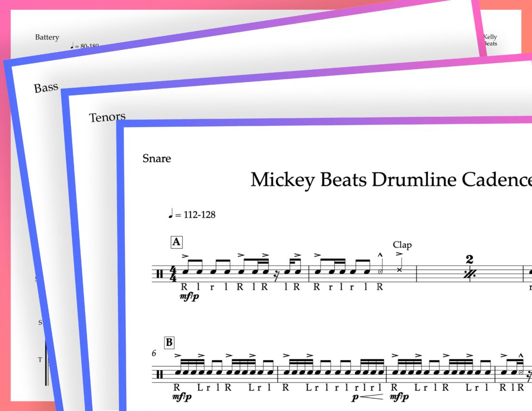Viewport: 532px width, 411px height.
Task: Switch to the Tenors page
Action: point(107,116)
